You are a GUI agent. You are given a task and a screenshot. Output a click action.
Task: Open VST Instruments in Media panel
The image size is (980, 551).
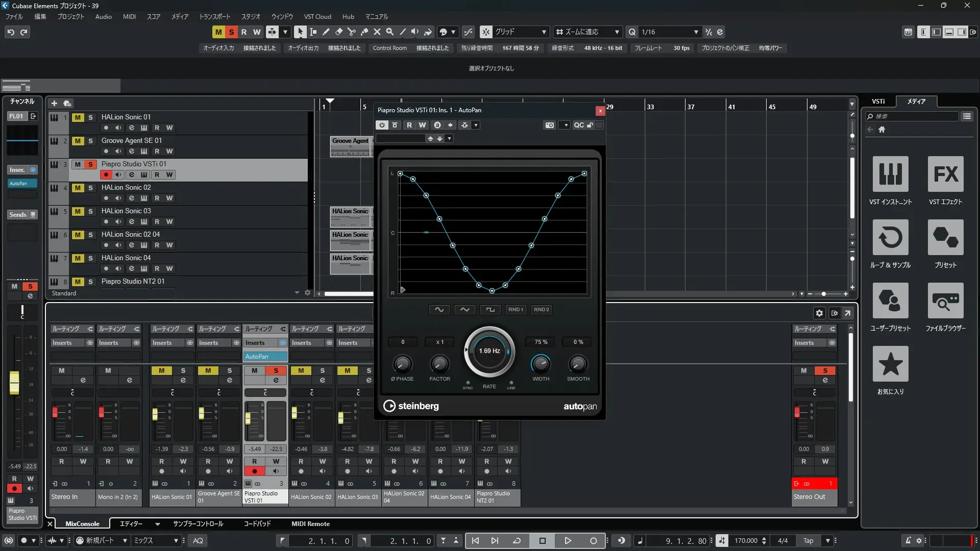coord(890,174)
